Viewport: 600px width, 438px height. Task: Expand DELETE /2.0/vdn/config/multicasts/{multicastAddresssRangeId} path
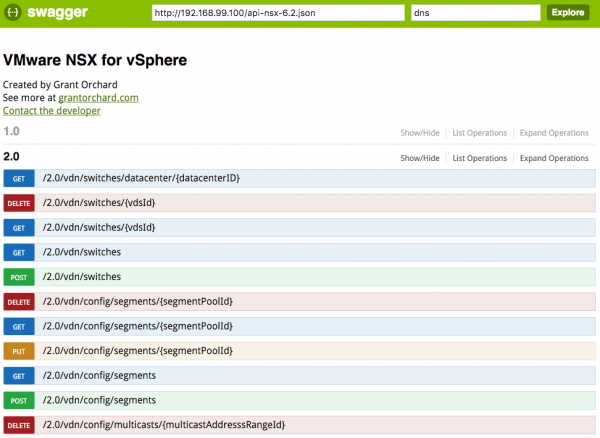pyautogui.click(x=164, y=425)
